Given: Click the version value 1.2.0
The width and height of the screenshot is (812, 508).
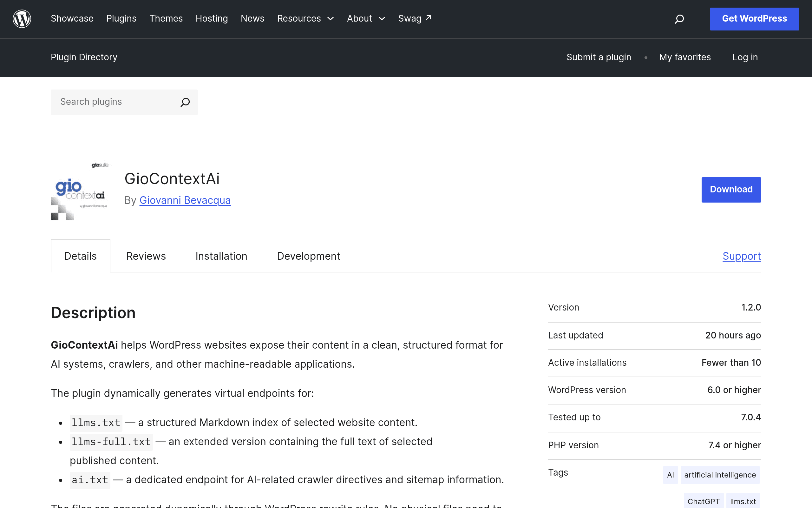Looking at the screenshot, I should (x=751, y=307).
